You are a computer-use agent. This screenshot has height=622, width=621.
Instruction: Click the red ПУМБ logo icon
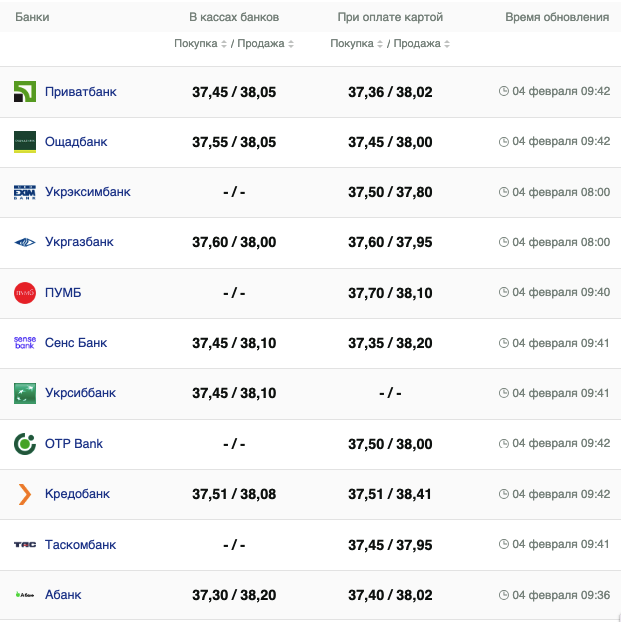point(25,293)
